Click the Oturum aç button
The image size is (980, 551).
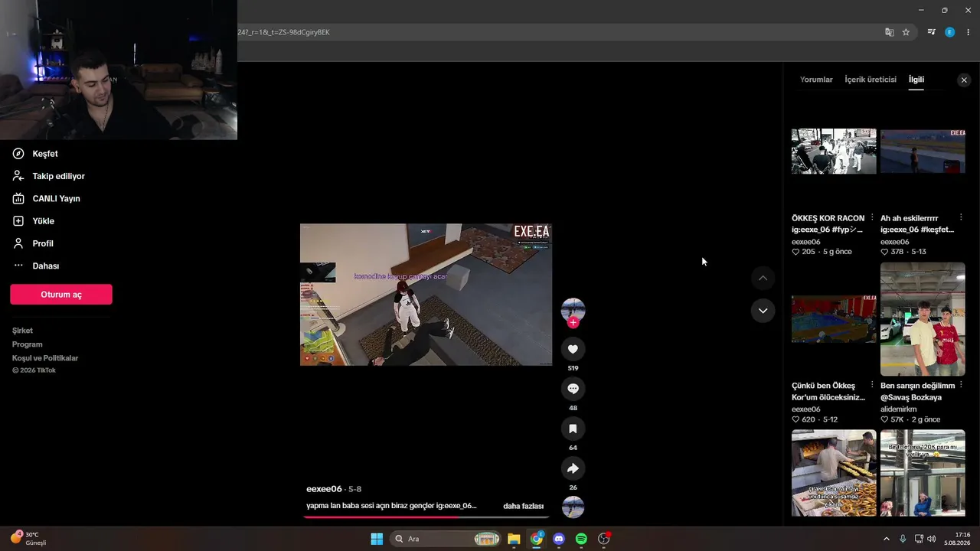(61, 295)
